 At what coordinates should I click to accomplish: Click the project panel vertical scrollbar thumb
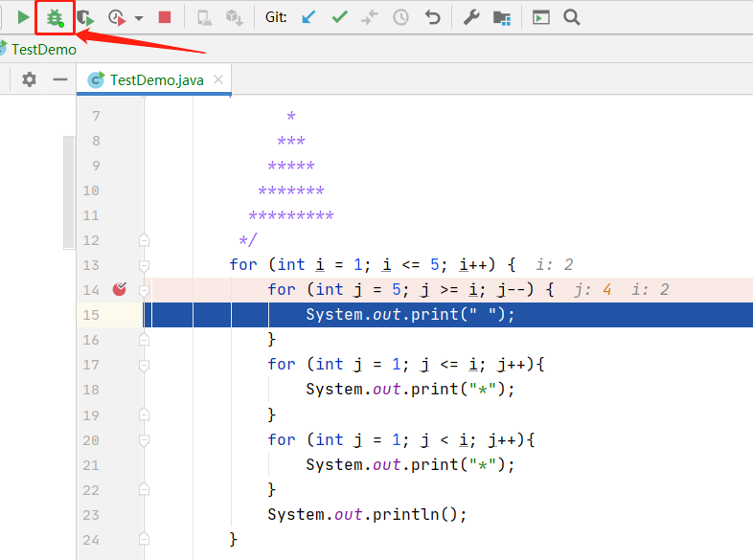[x=69, y=192]
